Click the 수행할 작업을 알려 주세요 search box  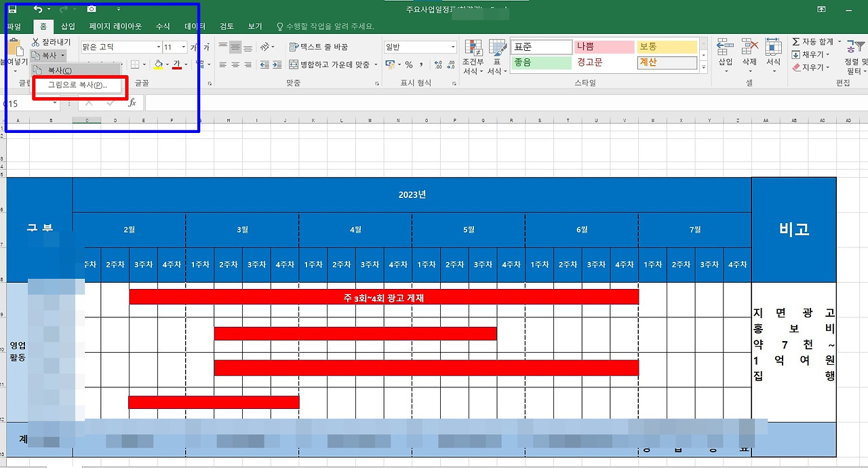325,26
